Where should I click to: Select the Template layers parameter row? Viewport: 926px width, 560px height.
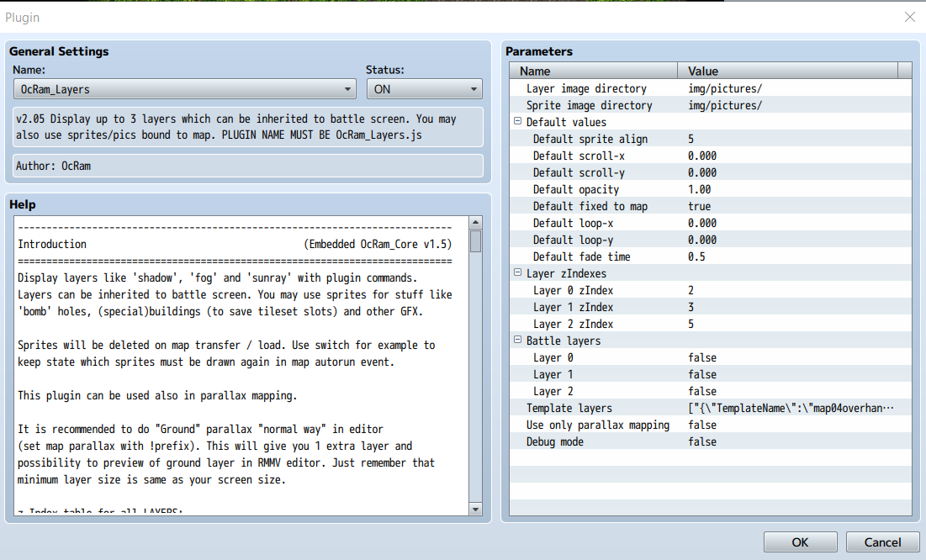pyautogui.click(x=711, y=408)
